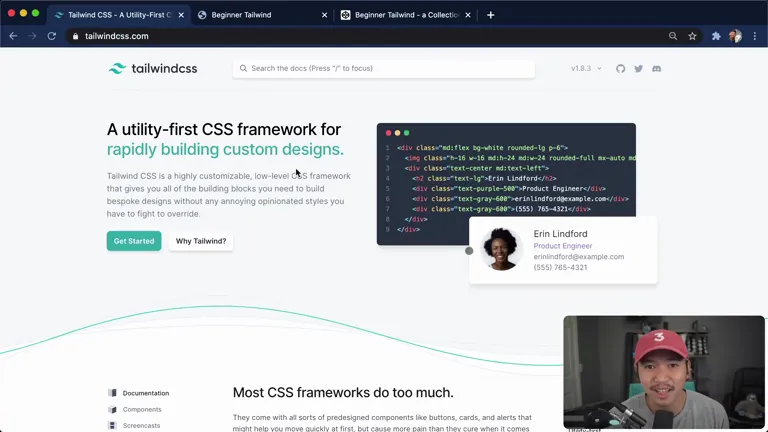
Task: Click the Documentation sidebar icon
Action: (113, 393)
